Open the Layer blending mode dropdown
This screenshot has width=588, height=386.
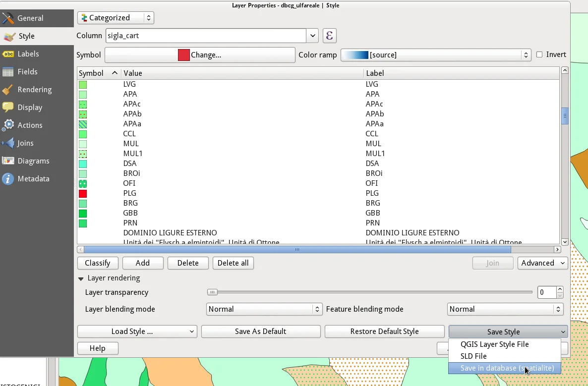click(264, 309)
